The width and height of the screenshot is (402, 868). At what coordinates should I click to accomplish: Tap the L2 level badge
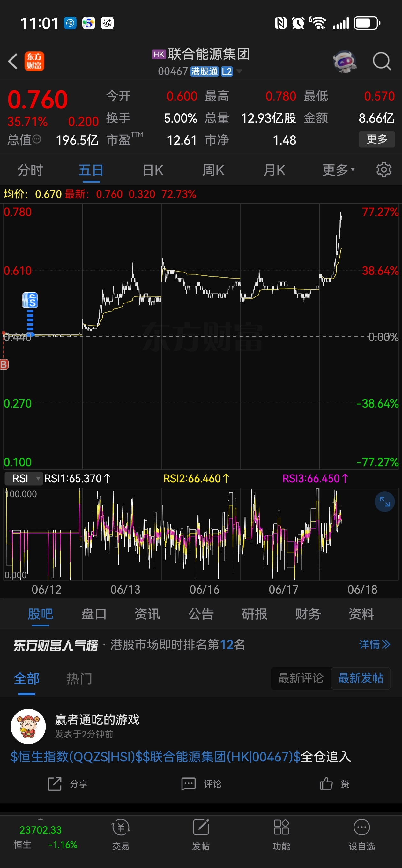pyautogui.click(x=227, y=71)
